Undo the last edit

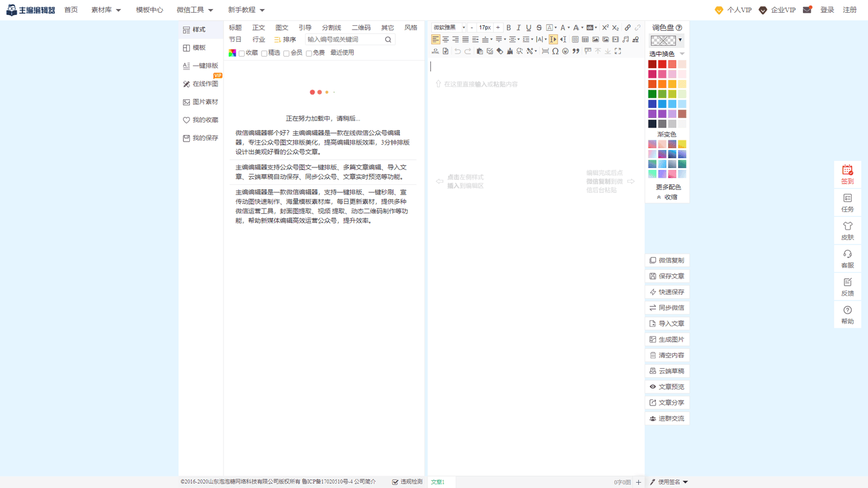[458, 51]
